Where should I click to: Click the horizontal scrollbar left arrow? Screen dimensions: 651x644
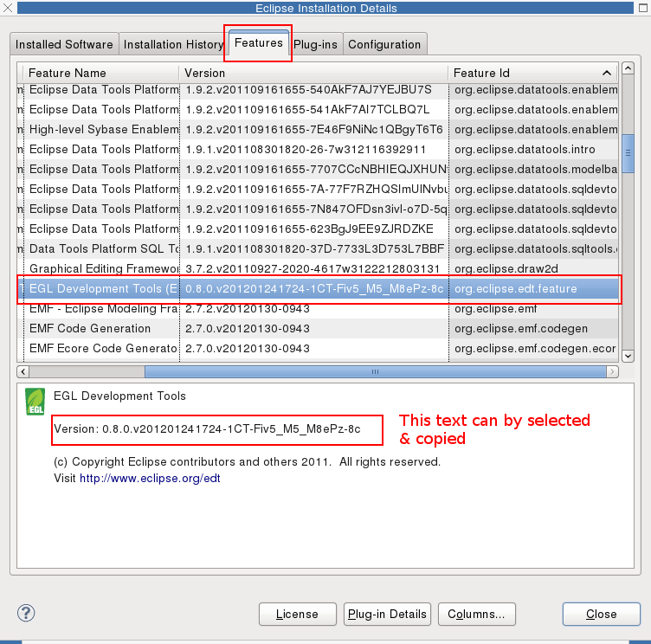[x=23, y=371]
